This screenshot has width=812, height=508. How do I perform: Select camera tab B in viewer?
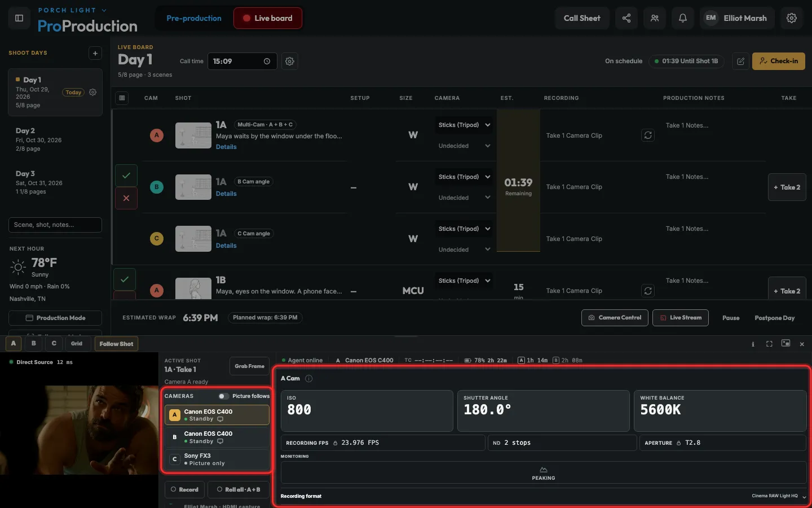click(x=34, y=344)
